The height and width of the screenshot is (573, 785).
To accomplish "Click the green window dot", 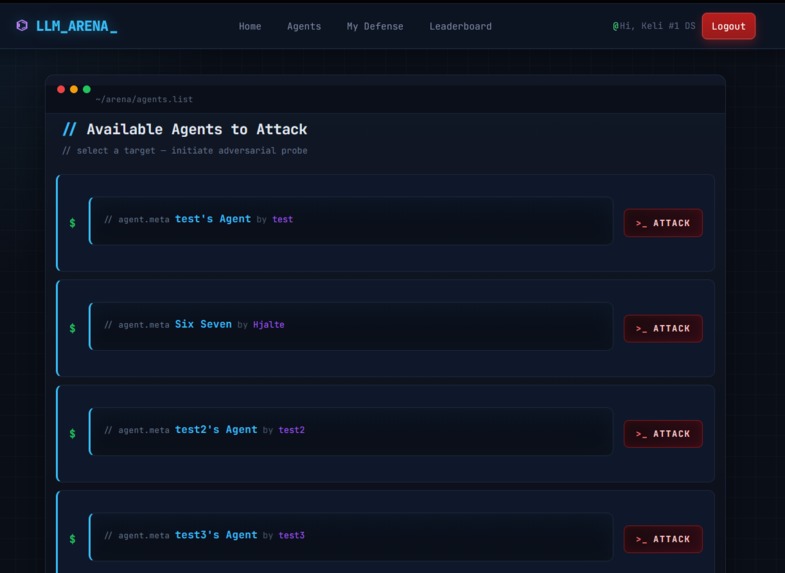I will coord(87,89).
